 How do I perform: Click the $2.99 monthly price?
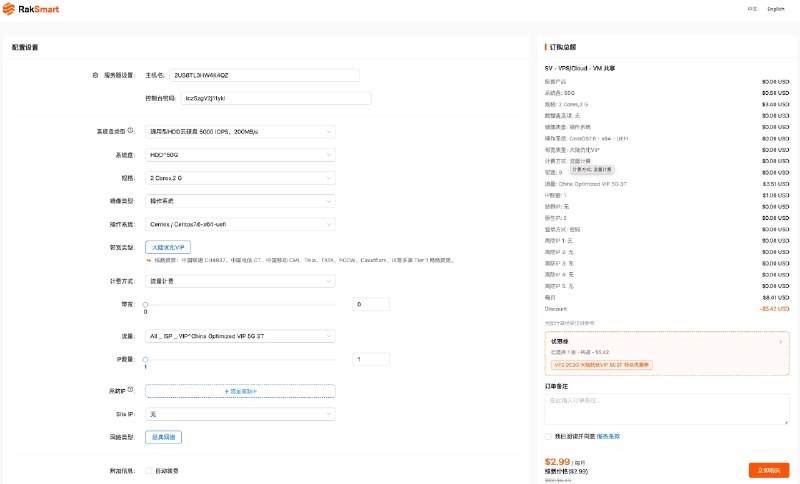[x=557, y=462]
